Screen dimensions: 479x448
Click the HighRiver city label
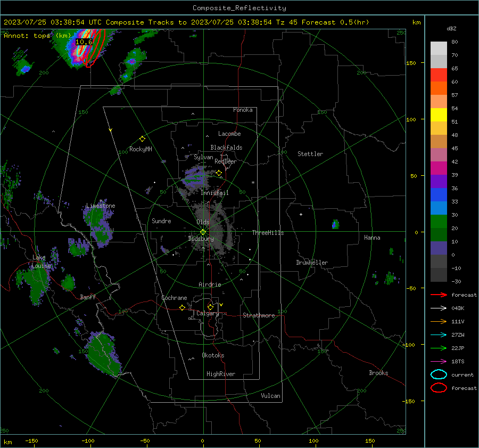[x=221, y=374]
